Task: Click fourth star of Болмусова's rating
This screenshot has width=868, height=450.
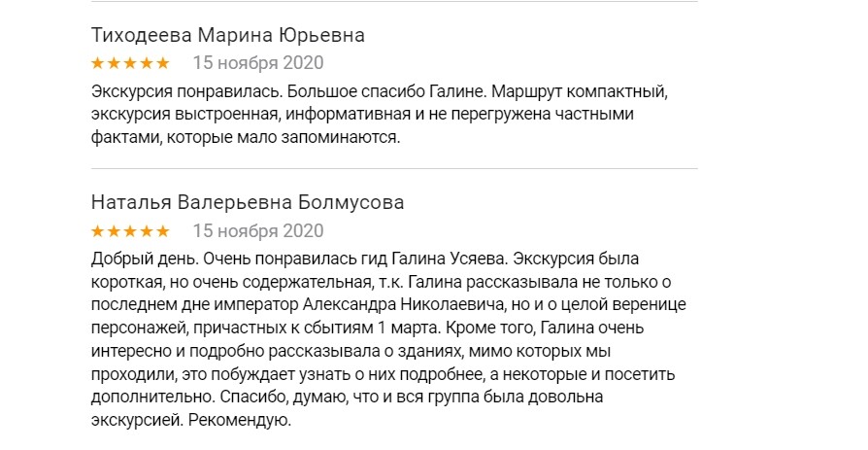Action: [x=147, y=231]
